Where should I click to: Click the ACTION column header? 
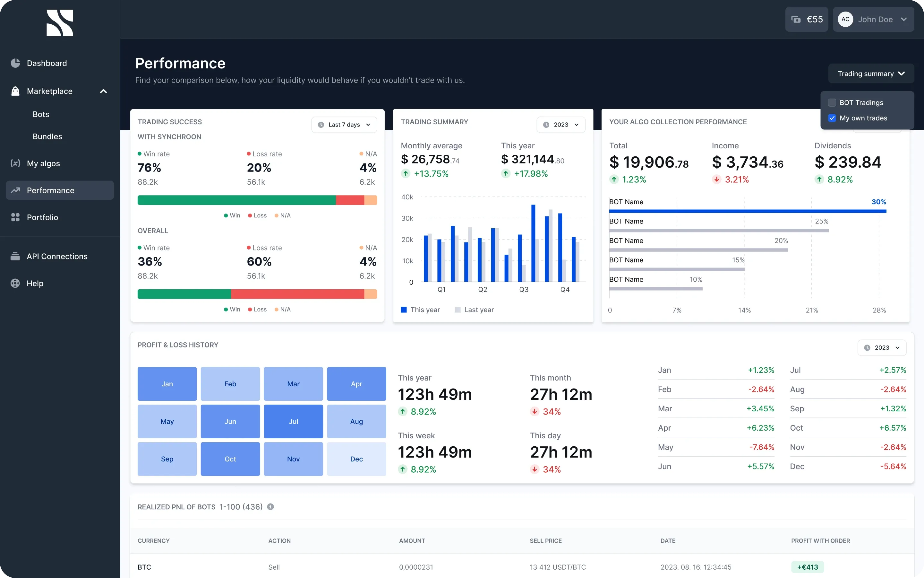click(279, 540)
